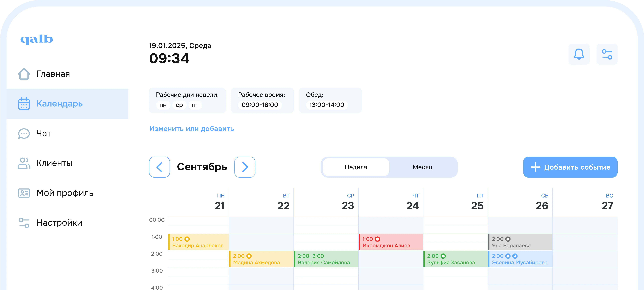Image resolution: width=644 pixels, height=290 pixels.
Task: Toggle the пн working day chip
Action: (163, 105)
